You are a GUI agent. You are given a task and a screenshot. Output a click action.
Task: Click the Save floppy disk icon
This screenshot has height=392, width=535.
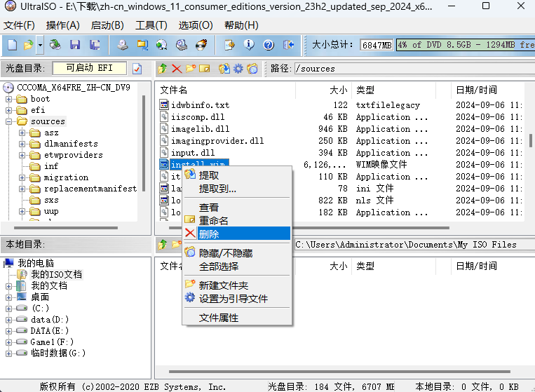point(75,45)
